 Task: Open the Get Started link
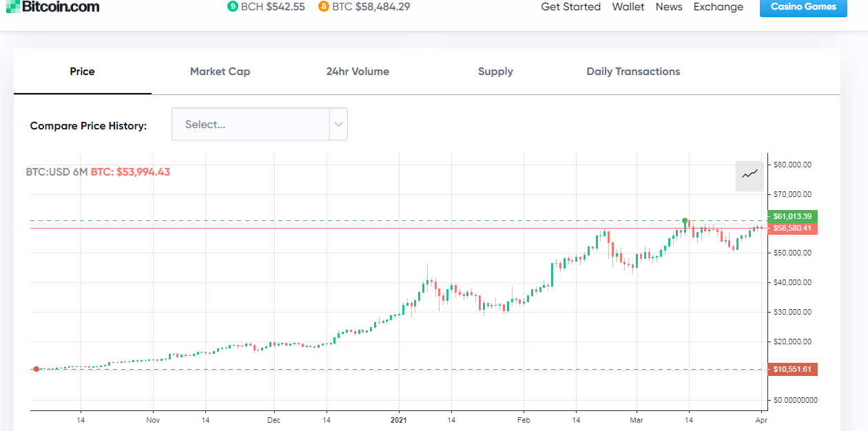(570, 7)
